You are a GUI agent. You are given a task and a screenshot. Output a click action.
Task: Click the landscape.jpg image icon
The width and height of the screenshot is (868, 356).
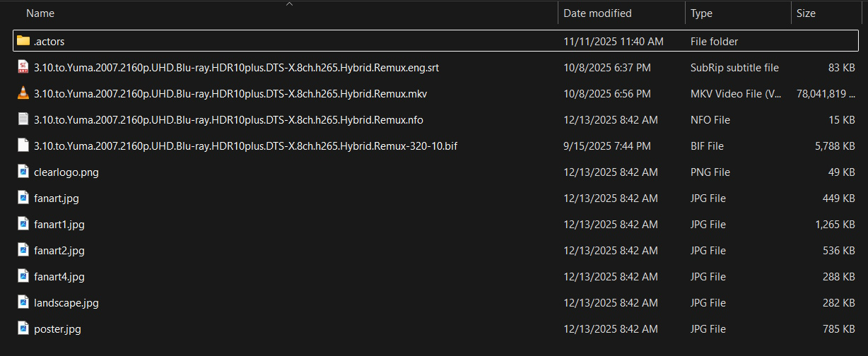pos(23,302)
